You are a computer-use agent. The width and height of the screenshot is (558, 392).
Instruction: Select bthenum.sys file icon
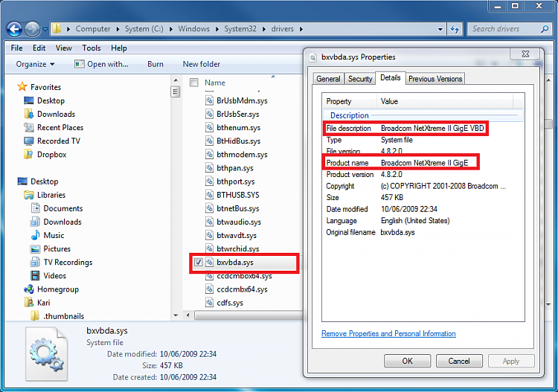[x=209, y=128]
